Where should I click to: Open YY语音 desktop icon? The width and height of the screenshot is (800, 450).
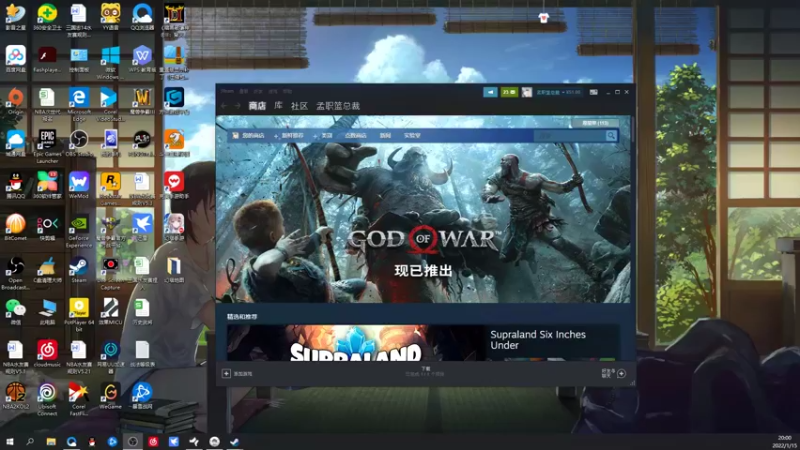110,17
